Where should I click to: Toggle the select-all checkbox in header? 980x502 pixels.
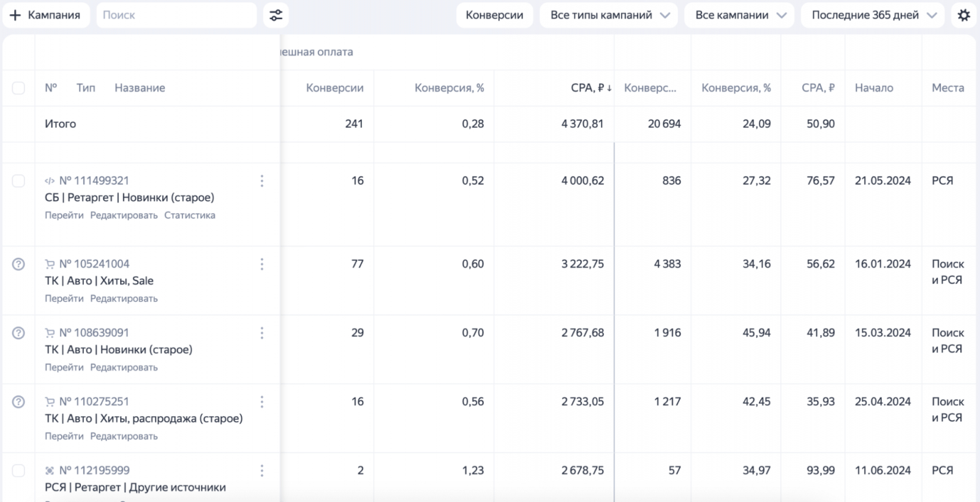pos(18,88)
